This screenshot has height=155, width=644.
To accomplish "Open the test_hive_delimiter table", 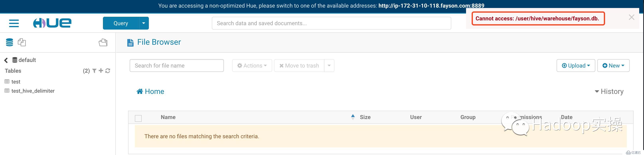I will tap(33, 91).
